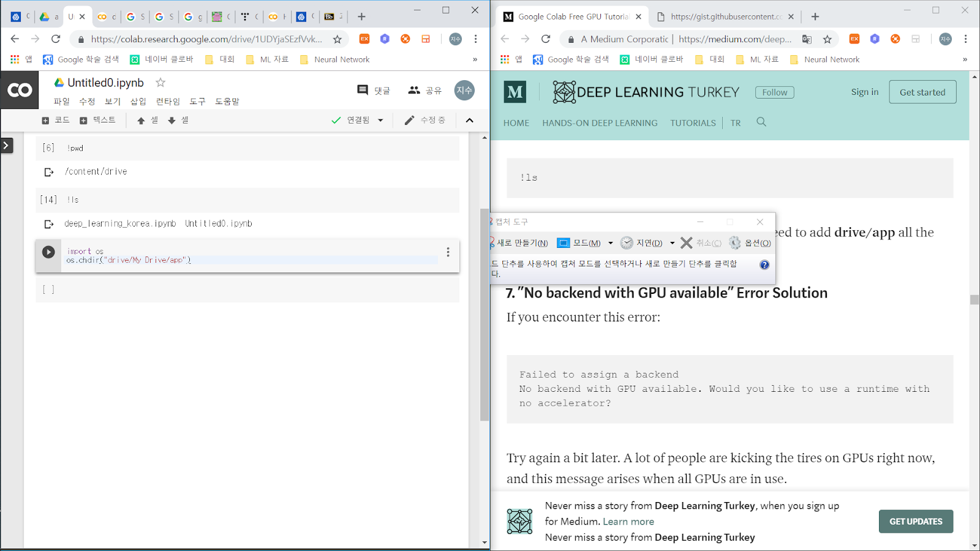Viewport: 980px width, 551px height.
Task: Run the import os code cell
Action: [48, 252]
